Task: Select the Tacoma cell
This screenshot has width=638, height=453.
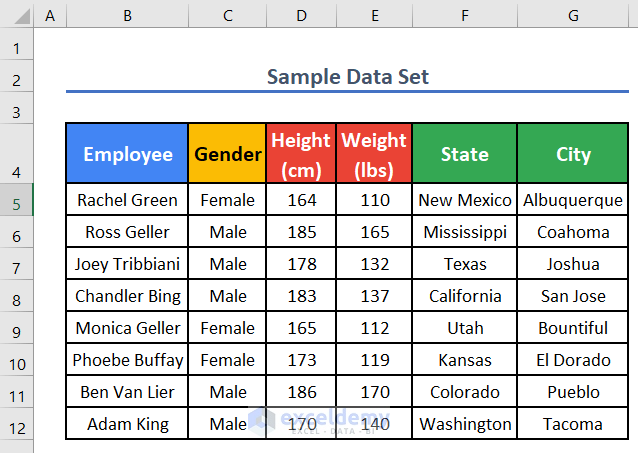Action: (573, 424)
